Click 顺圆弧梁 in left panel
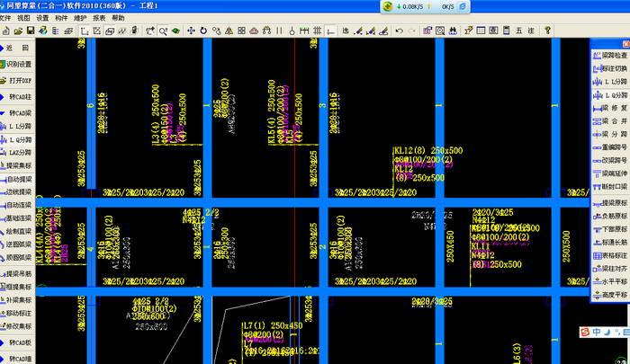Image resolution: width=630 pixels, height=364 pixels. (x=17, y=257)
